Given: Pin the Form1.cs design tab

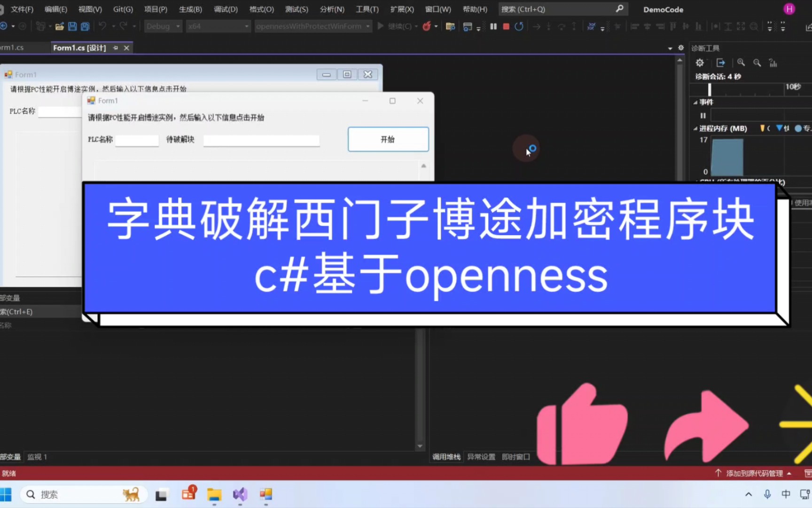Looking at the screenshot, I should pyautogui.click(x=116, y=48).
